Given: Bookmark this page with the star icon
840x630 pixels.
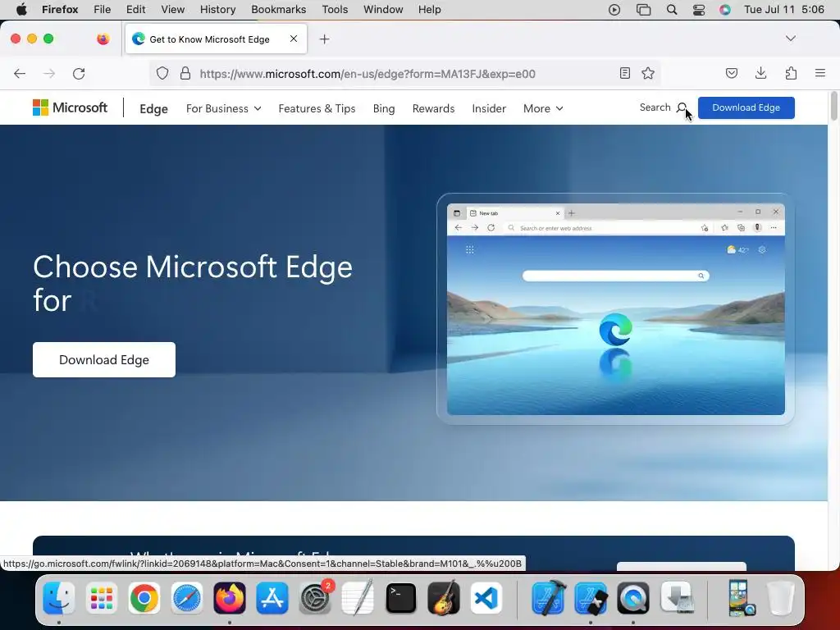Looking at the screenshot, I should click(x=648, y=73).
